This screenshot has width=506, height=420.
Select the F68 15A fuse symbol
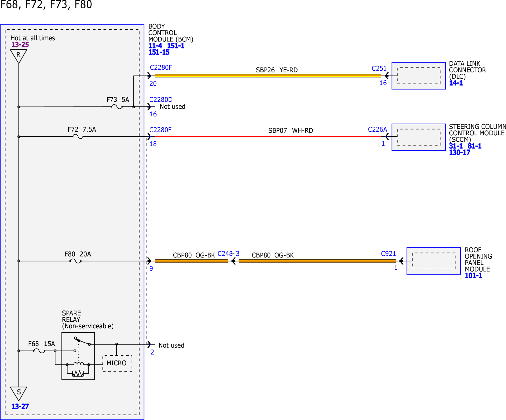tap(39, 351)
